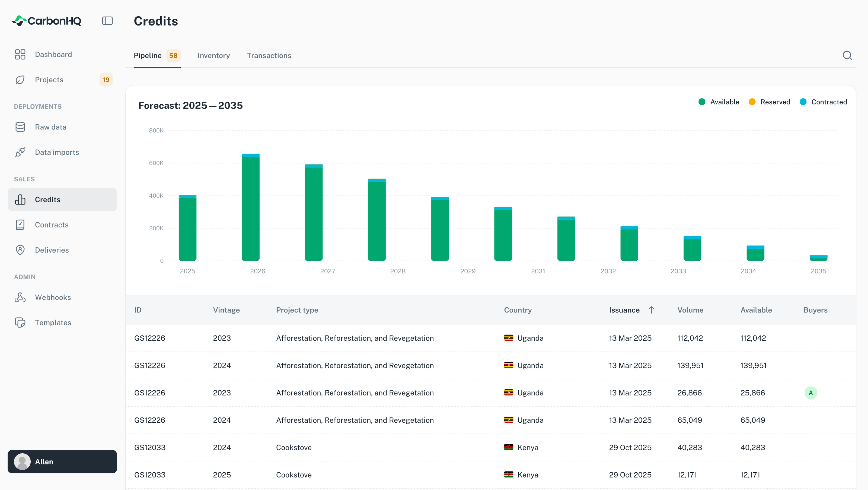Toggle the Available legend series

click(x=719, y=102)
